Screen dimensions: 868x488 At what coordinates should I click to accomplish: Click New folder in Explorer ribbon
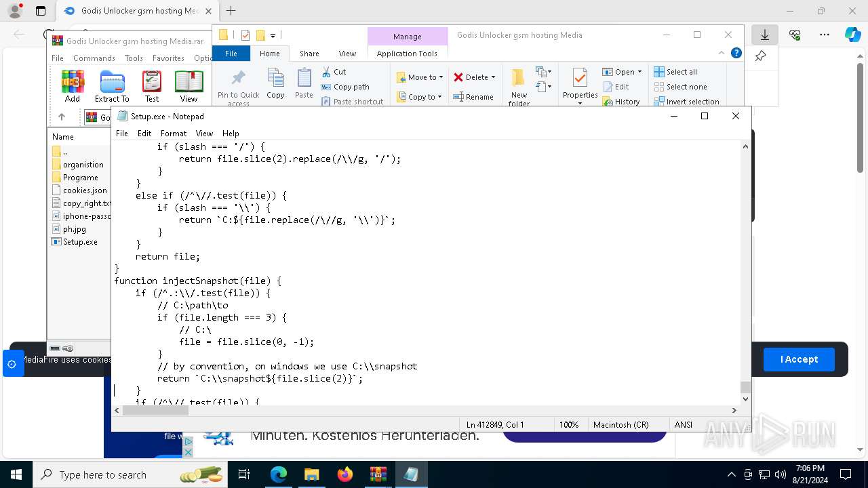(x=519, y=87)
